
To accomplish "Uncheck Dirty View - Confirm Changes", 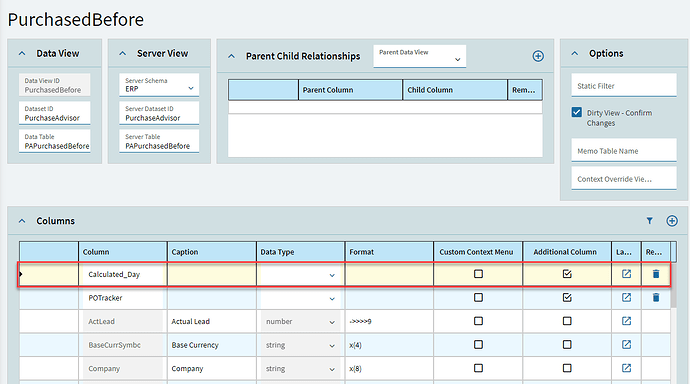I will 576,112.
